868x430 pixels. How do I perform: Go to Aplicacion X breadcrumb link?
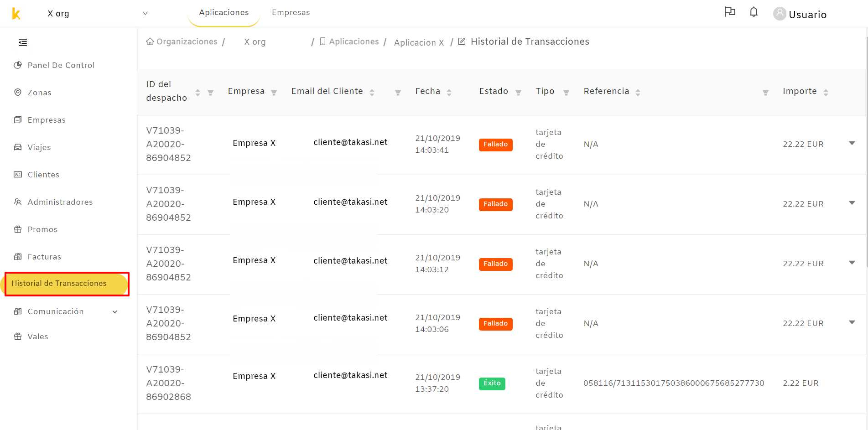point(419,42)
